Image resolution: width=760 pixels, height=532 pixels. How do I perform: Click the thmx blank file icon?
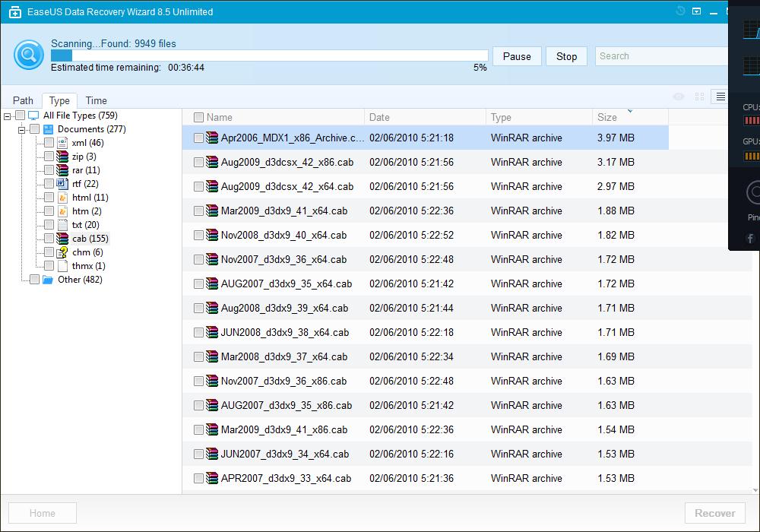pyautogui.click(x=62, y=265)
